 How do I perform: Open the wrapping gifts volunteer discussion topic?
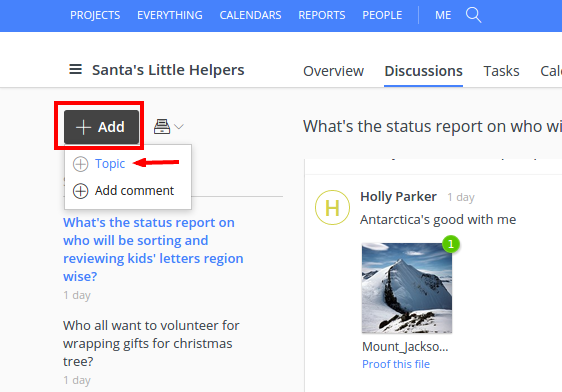point(151,343)
